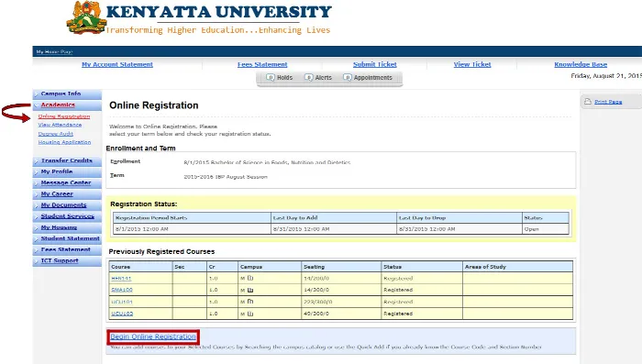Open the Knowledge Base link
642x364 pixels.
pos(581,64)
